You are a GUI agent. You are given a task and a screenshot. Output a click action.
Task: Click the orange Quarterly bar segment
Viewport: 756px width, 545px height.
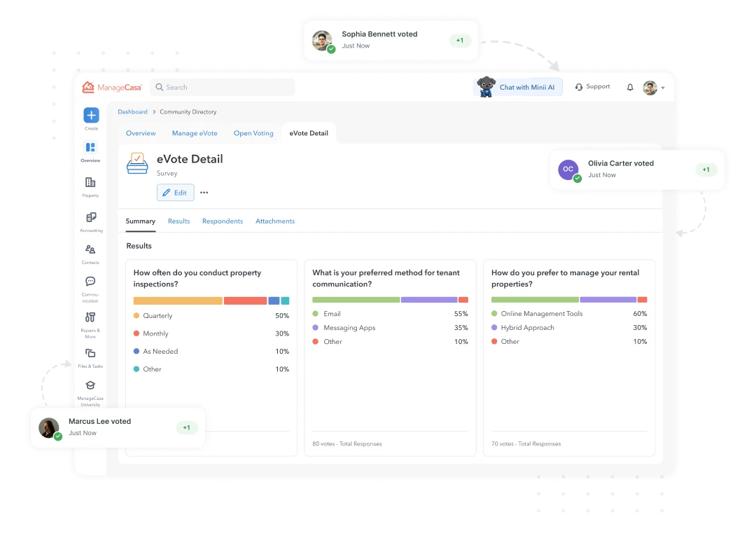click(178, 301)
